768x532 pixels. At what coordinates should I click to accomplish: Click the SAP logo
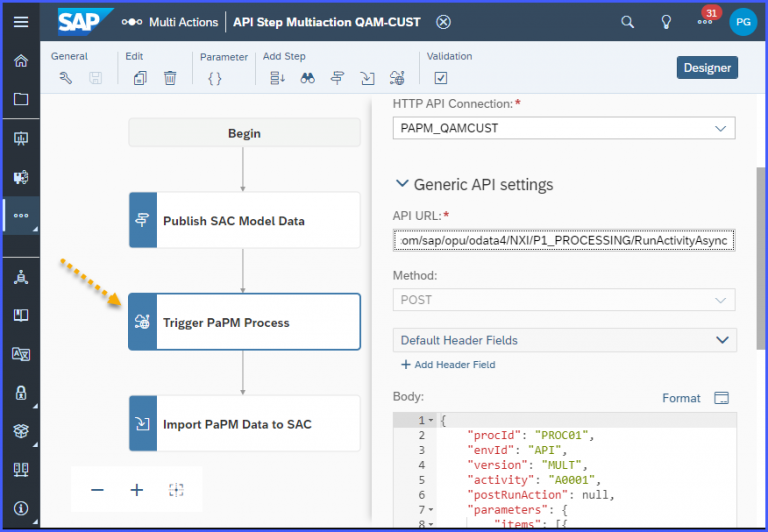pos(85,22)
